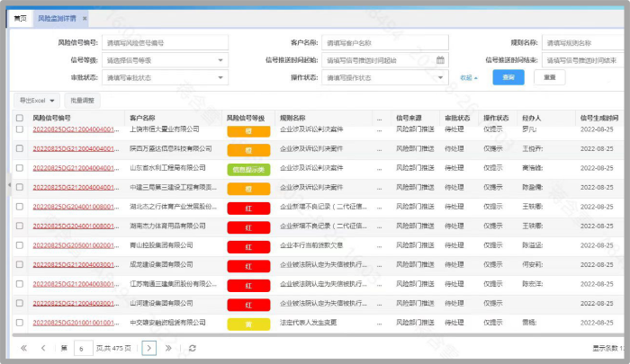Viewport: 630px width, 364px height.
Task: Go to the first page of results
Action: click(x=22, y=348)
